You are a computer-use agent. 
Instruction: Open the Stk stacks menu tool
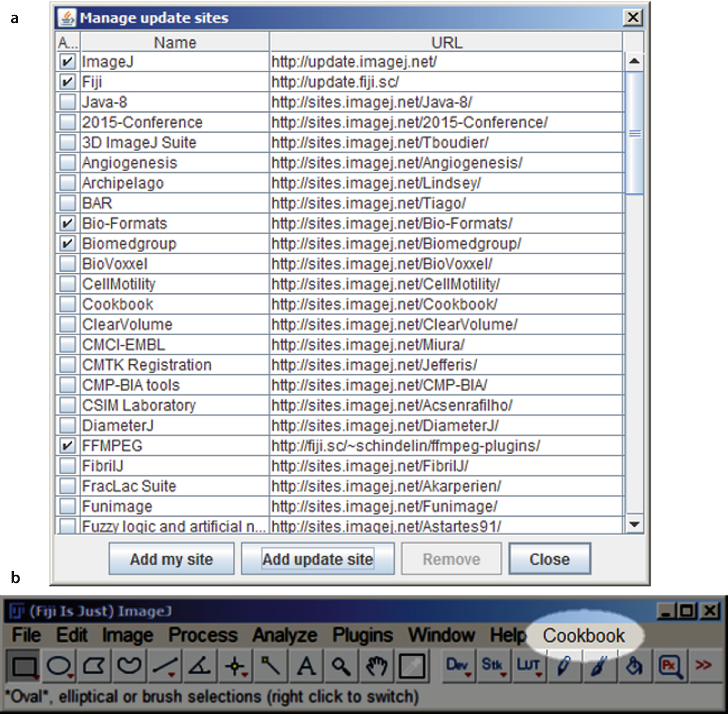pos(493,666)
